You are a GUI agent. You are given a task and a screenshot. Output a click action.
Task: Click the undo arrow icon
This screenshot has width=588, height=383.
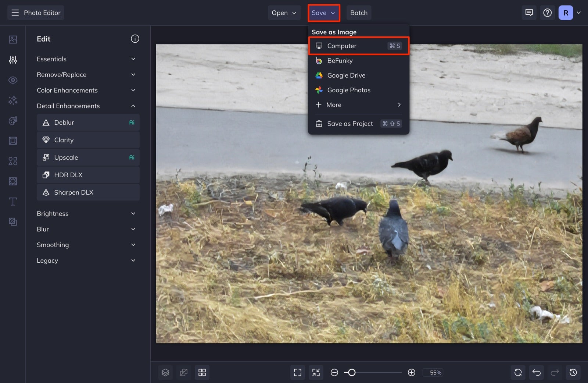[x=537, y=372]
